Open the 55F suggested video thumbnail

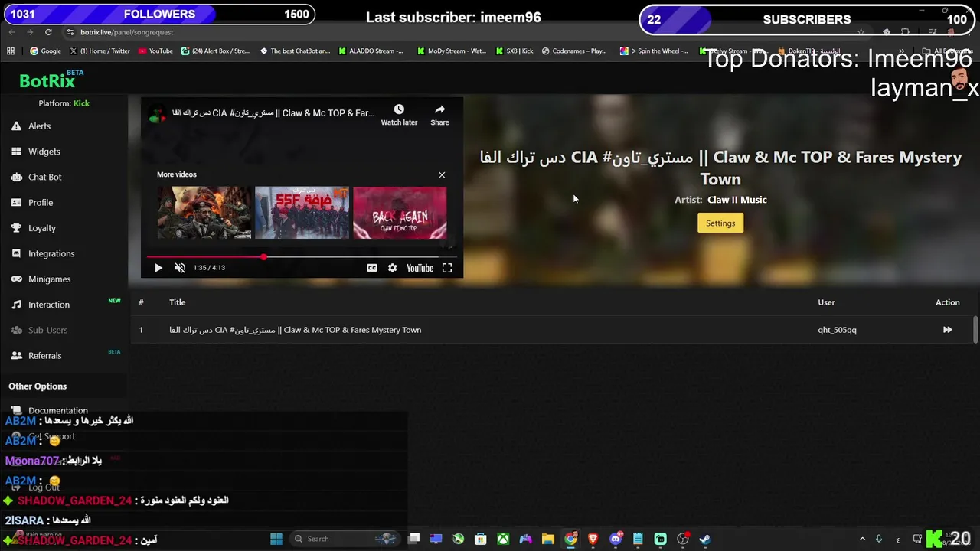[302, 213]
